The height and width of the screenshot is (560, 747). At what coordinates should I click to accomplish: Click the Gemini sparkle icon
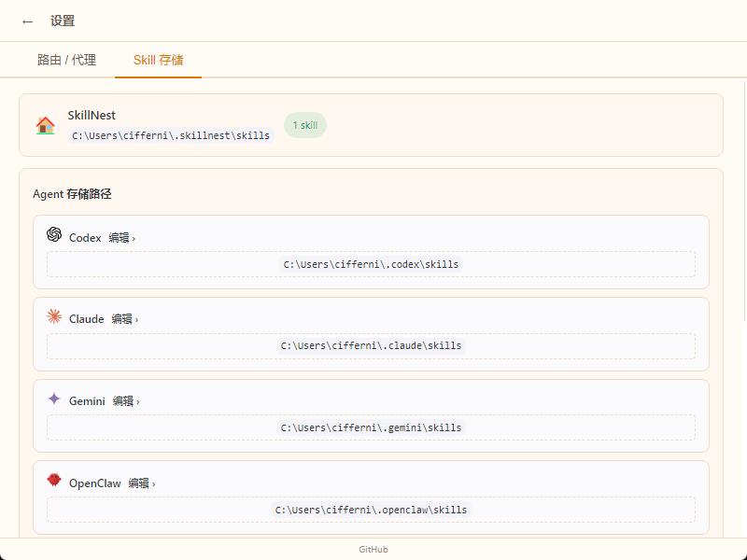coord(54,399)
